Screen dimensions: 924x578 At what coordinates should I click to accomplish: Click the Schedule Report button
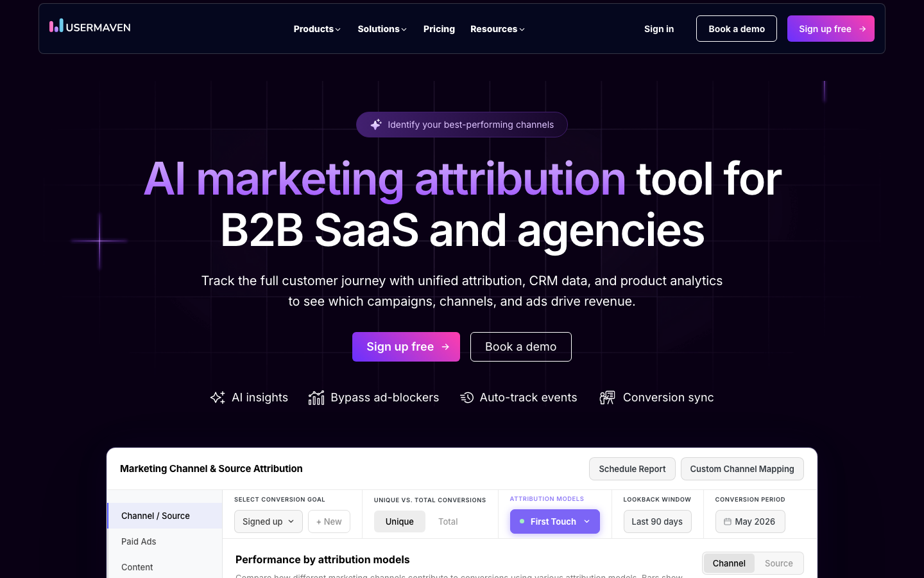tap(632, 469)
